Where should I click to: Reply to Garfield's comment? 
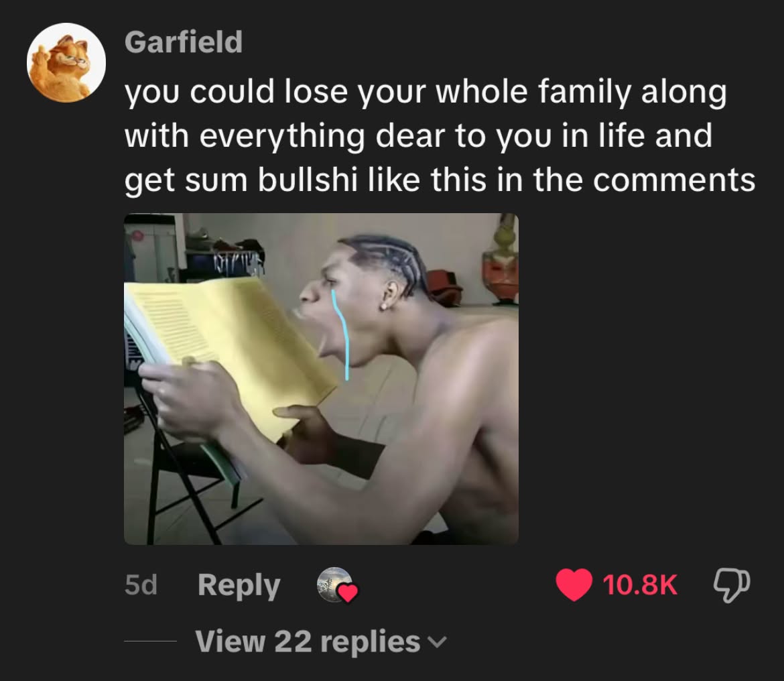click(x=239, y=586)
